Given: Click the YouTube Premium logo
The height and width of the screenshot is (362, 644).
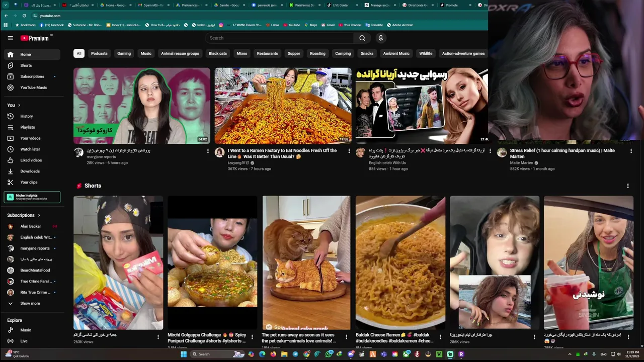Looking at the screenshot, I should click(x=35, y=38).
